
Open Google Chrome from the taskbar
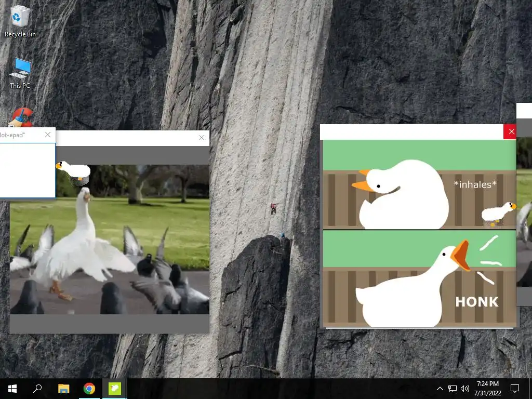[89, 389]
